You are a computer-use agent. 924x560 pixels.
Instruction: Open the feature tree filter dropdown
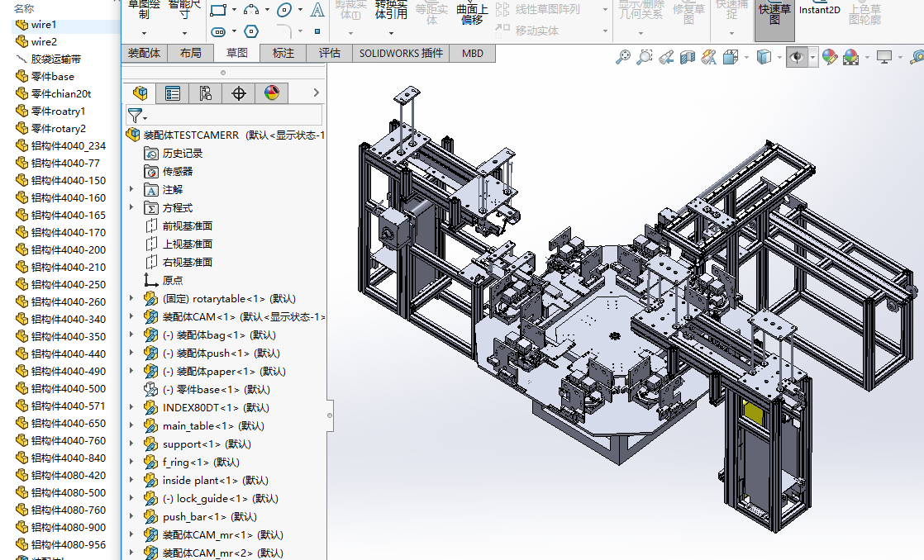pyautogui.click(x=137, y=116)
